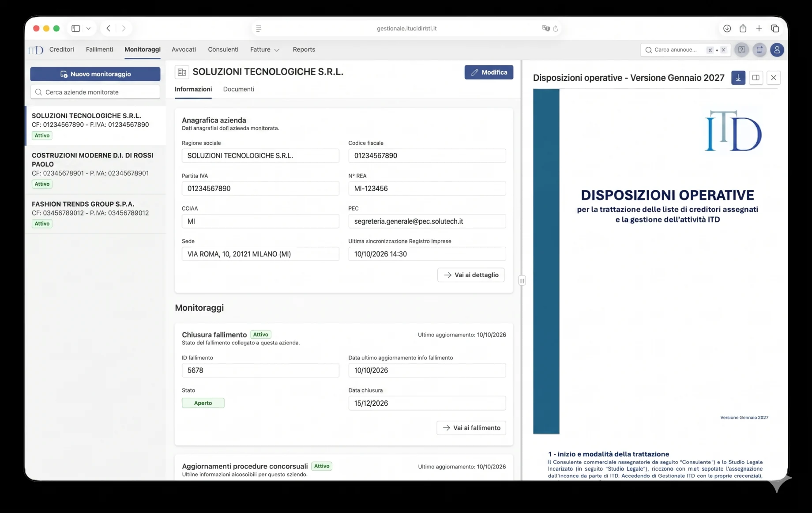This screenshot has height=513, width=812.
Task: Go forward with the browser forward arrow
Action: pyautogui.click(x=124, y=28)
